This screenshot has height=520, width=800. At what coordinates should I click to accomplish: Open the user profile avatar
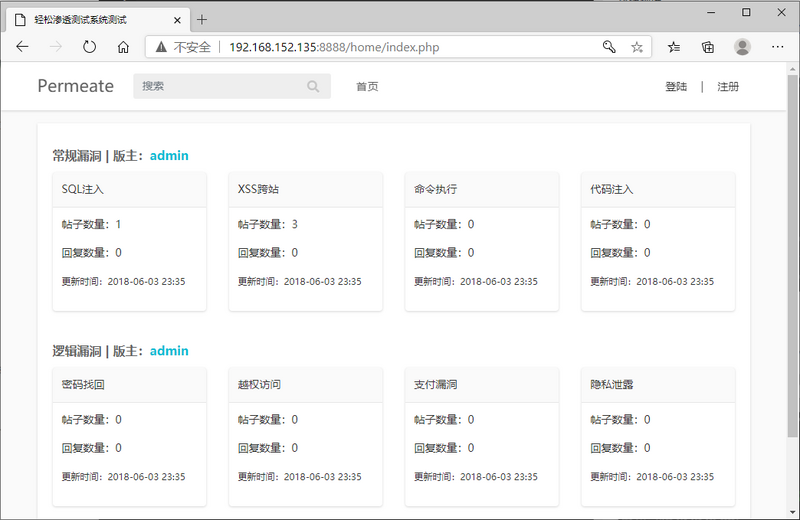(x=742, y=47)
